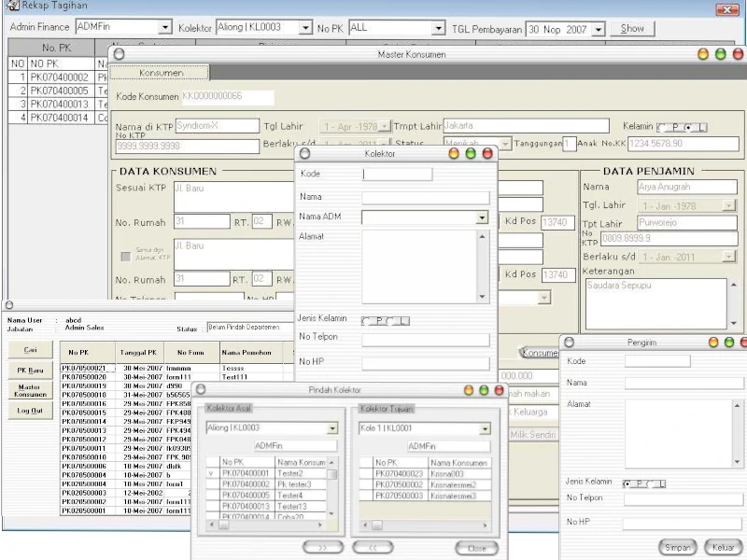Click the Simpan button in Pengirim

click(678, 547)
